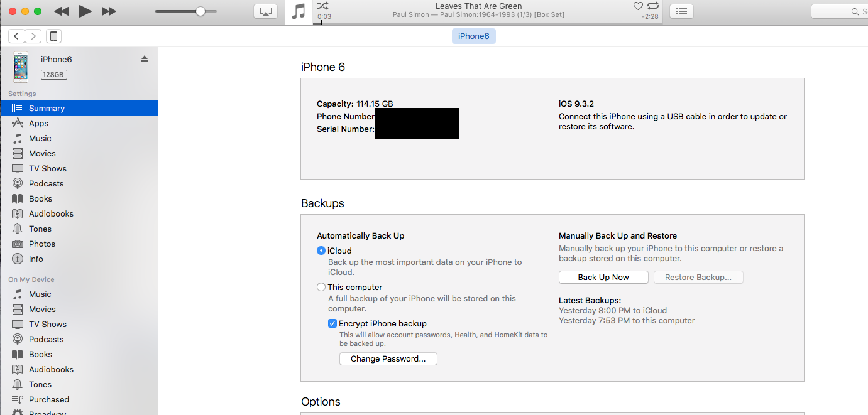Open the Up Next list button
The image size is (868, 415).
tap(681, 11)
